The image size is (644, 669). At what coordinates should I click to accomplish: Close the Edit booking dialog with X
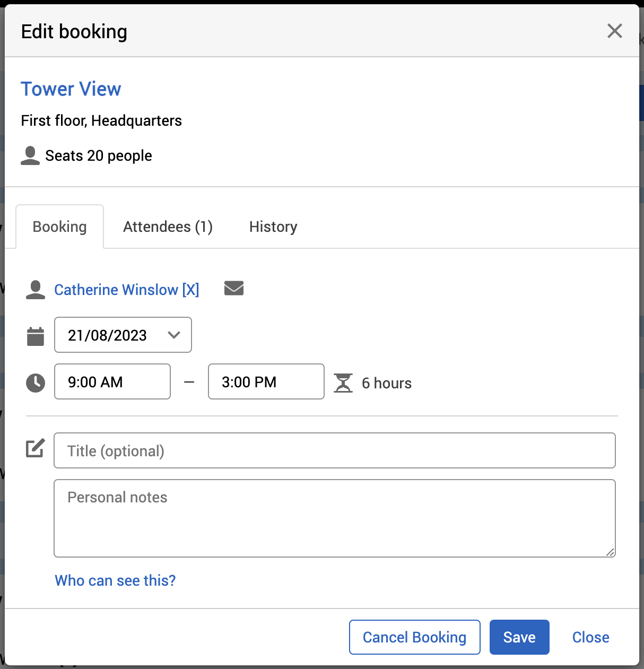click(614, 31)
